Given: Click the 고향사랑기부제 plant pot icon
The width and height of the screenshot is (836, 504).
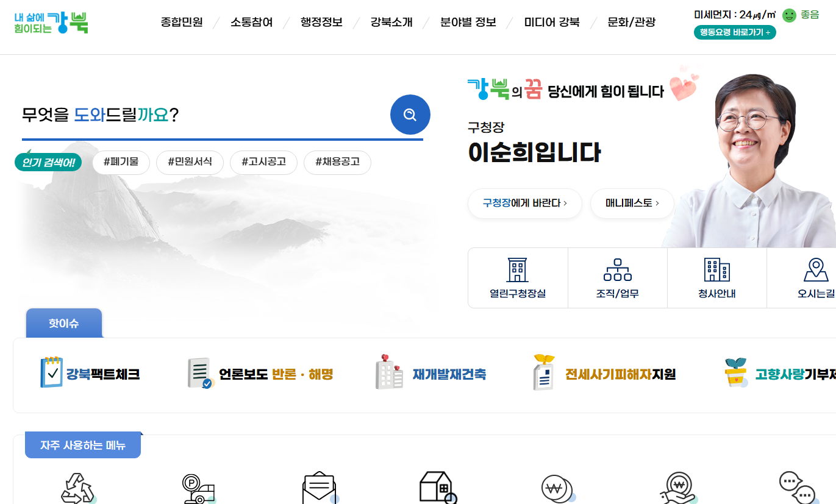Looking at the screenshot, I should click(x=736, y=372).
